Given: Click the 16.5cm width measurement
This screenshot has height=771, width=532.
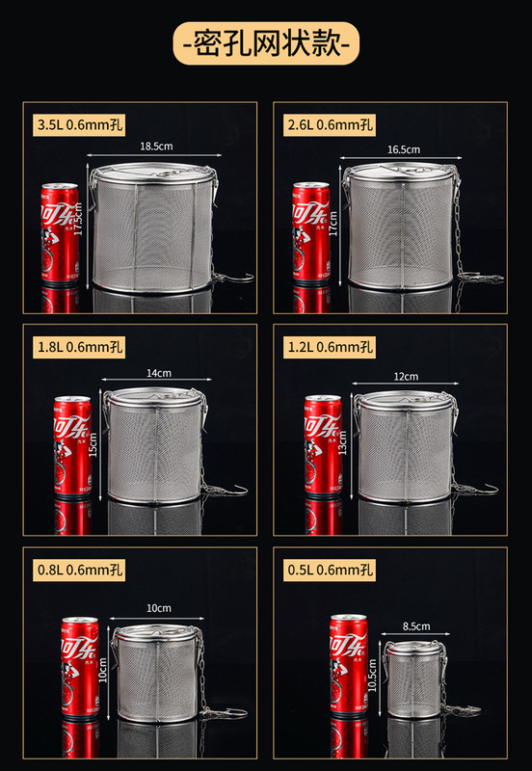Looking at the screenshot, I should coord(404,149).
